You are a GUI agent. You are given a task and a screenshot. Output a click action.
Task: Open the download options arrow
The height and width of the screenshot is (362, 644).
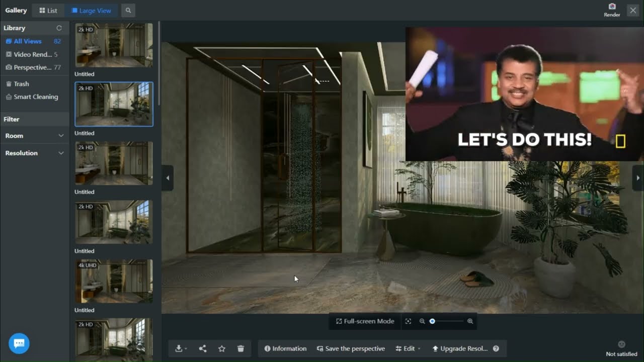click(x=186, y=349)
